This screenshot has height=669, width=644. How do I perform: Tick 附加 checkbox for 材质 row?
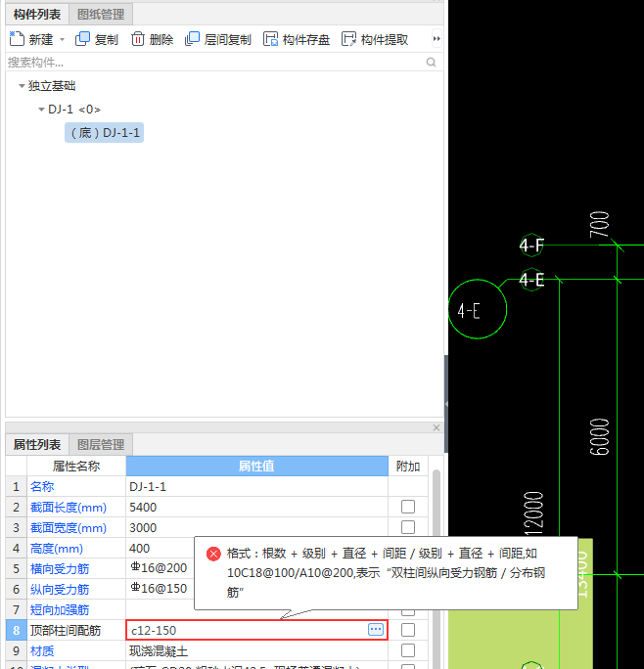(408, 650)
